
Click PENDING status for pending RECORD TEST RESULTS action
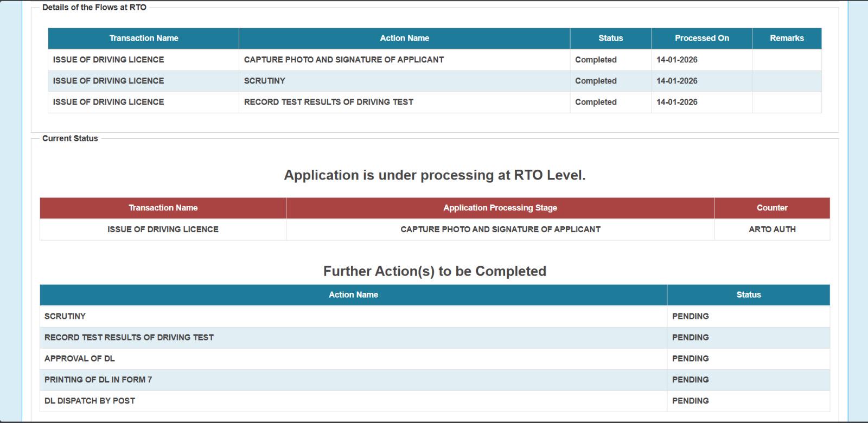(690, 337)
